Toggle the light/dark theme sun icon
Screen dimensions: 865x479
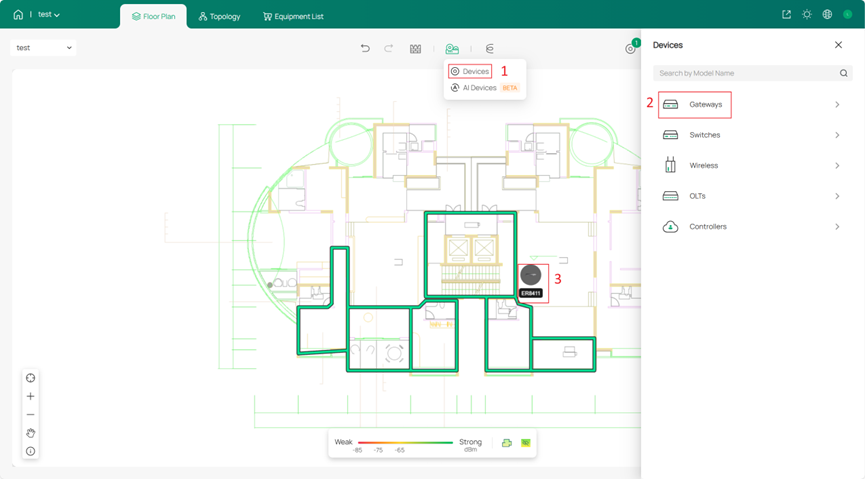tap(807, 15)
